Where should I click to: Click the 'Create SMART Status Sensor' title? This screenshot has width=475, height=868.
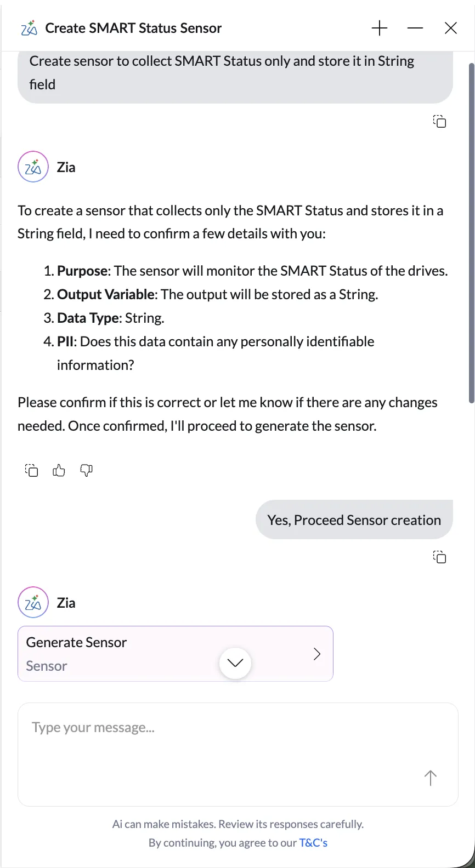tap(133, 28)
